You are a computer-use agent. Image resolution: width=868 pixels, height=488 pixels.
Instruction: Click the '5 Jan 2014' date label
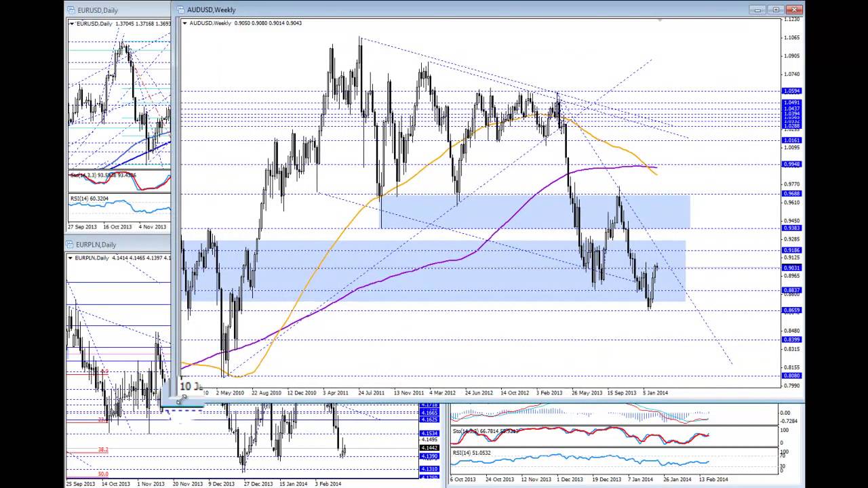(656, 392)
